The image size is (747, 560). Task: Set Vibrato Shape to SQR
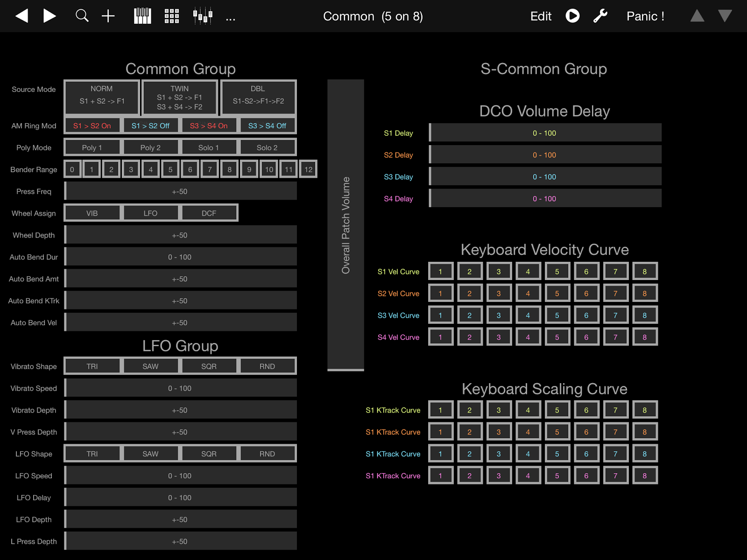tap(209, 366)
